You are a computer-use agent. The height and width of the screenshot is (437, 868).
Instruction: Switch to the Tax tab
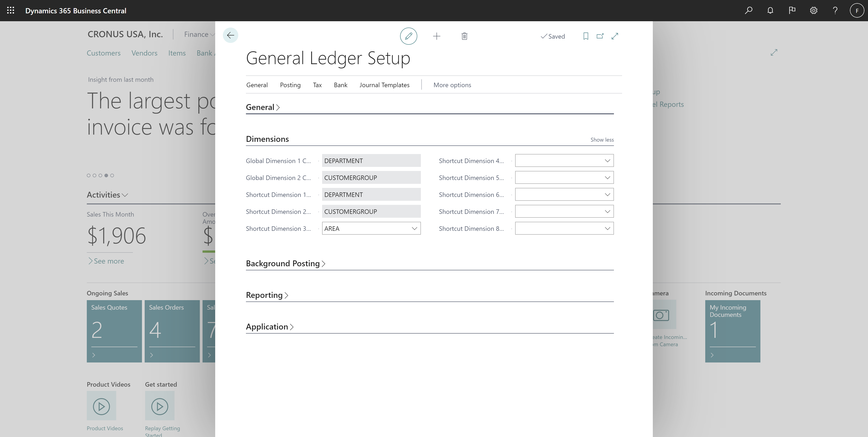pos(317,85)
